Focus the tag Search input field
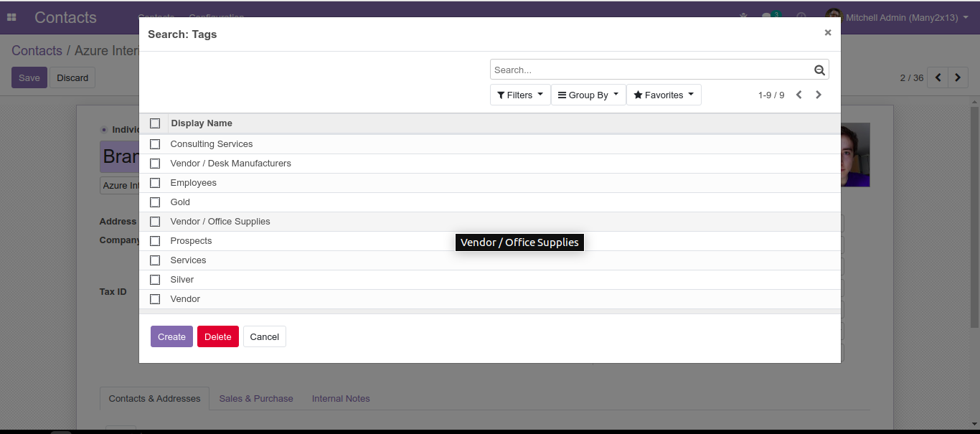 point(652,70)
